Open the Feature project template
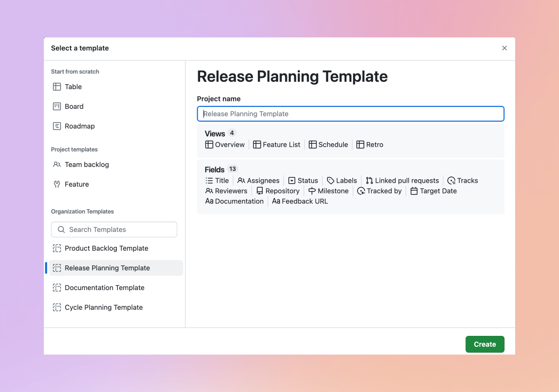Image resolution: width=559 pixels, height=392 pixels. 76,184
